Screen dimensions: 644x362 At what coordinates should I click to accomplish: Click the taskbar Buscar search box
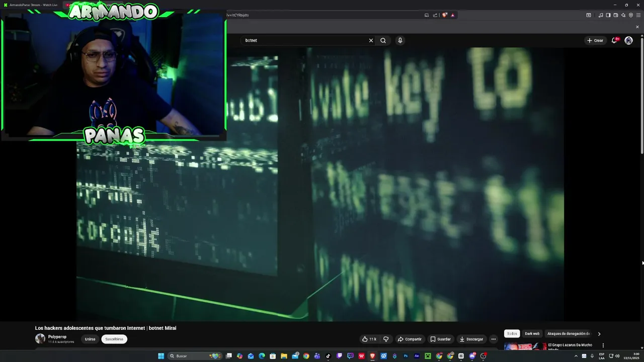195,356
